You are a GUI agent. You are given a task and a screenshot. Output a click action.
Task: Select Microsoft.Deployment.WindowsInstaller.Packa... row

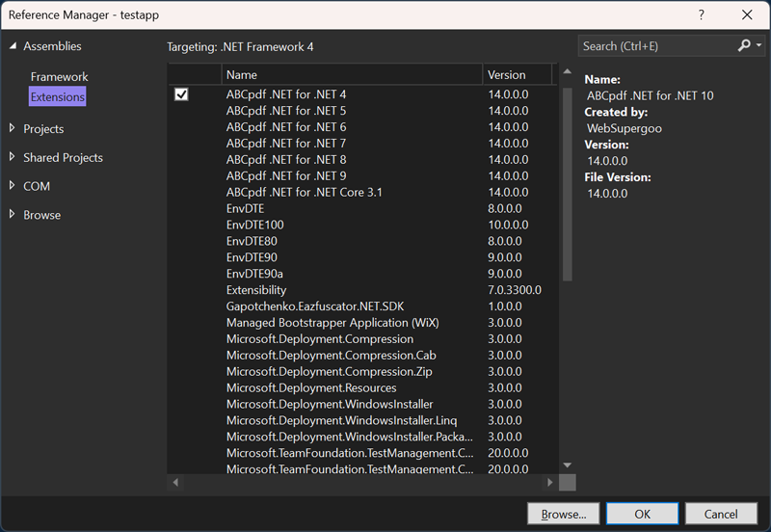coord(362,437)
